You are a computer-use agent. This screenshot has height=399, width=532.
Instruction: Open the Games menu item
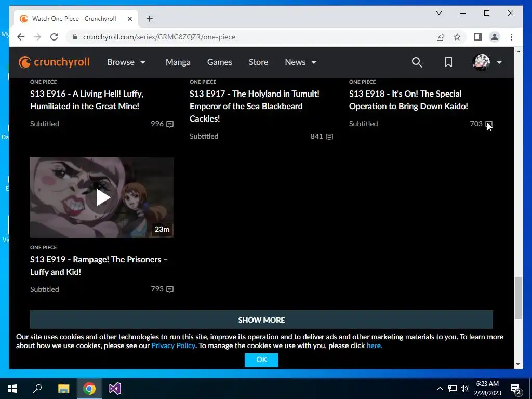[220, 62]
